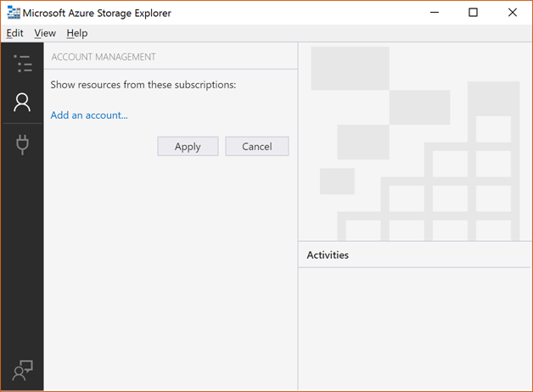Close the Storage Explorer window

[513, 13]
